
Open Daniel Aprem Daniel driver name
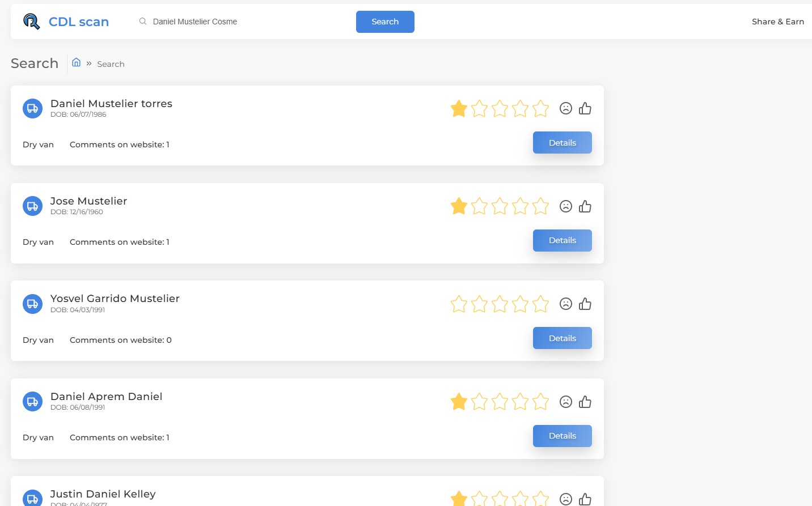click(106, 397)
